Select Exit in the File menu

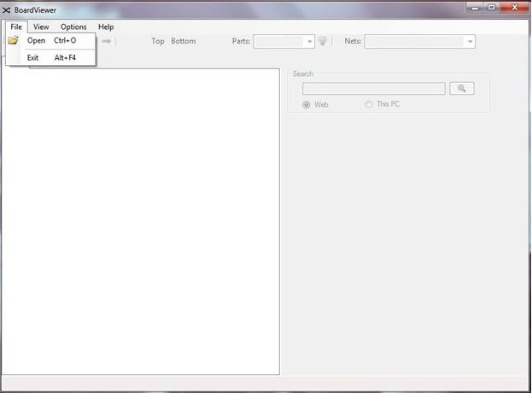33,57
